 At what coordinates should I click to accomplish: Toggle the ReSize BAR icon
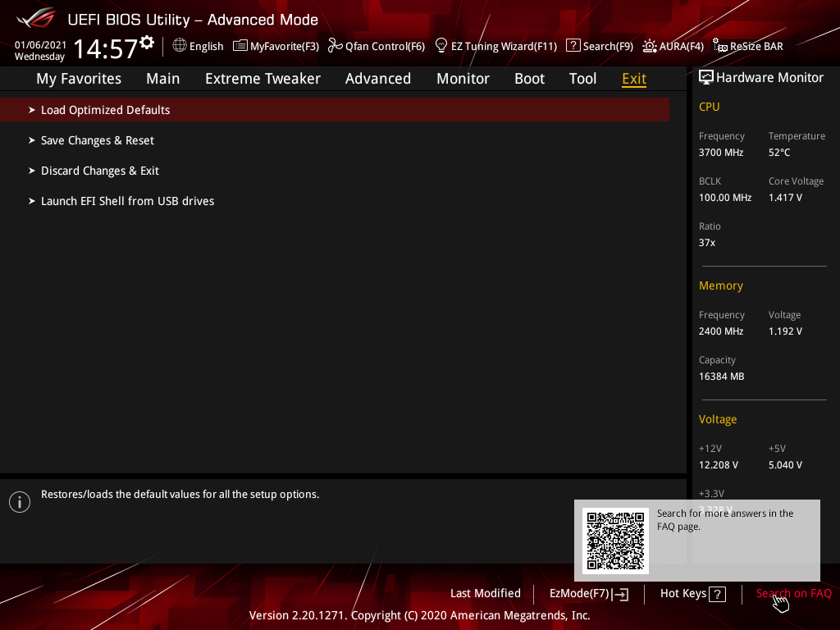[x=720, y=46]
